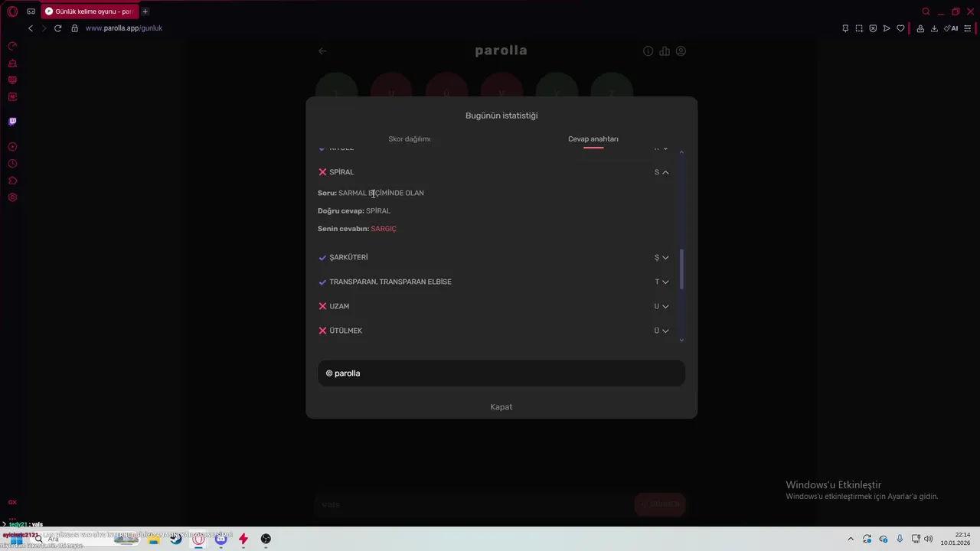Collapse the SPİRAL answer row
The image size is (980, 551).
665,172
